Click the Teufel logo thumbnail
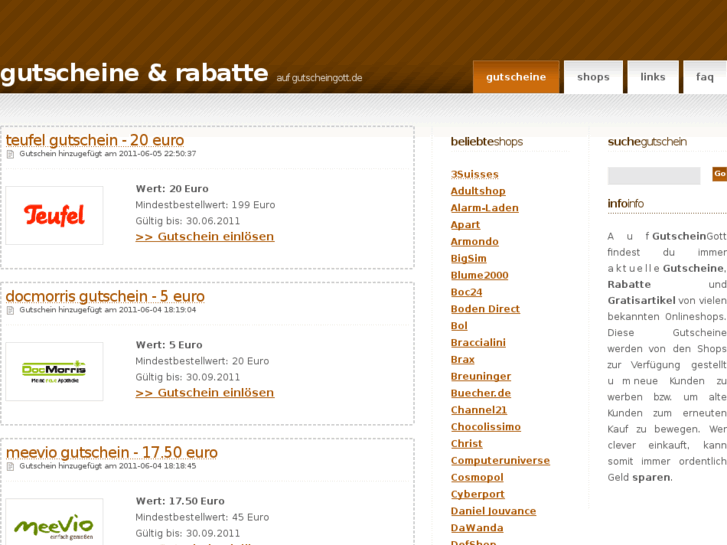 54,216
